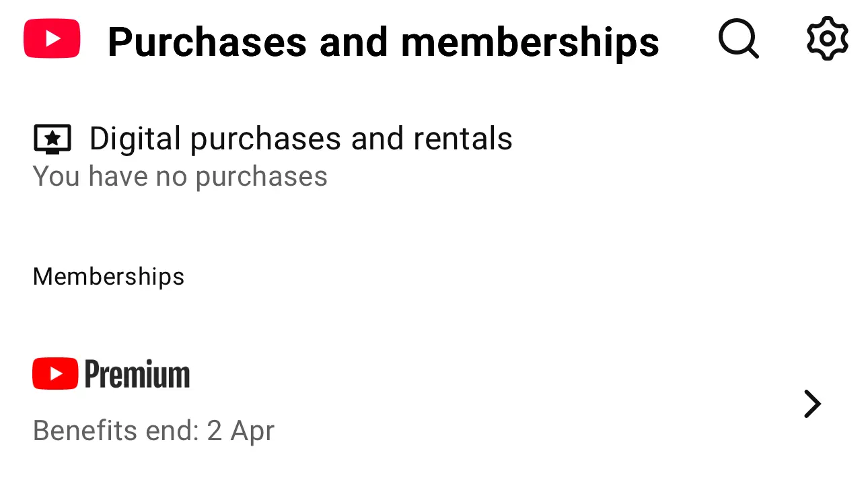
Task: Select Purchases and memberships page title
Action: [384, 42]
